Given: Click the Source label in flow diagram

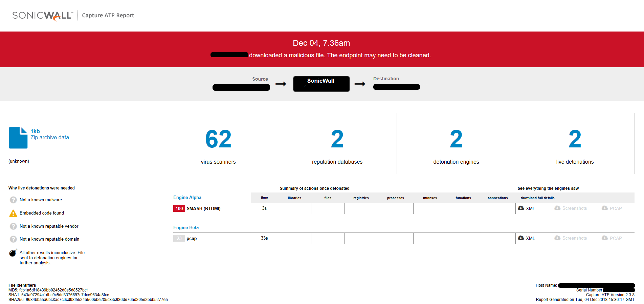Looking at the screenshot, I should tap(260, 79).
